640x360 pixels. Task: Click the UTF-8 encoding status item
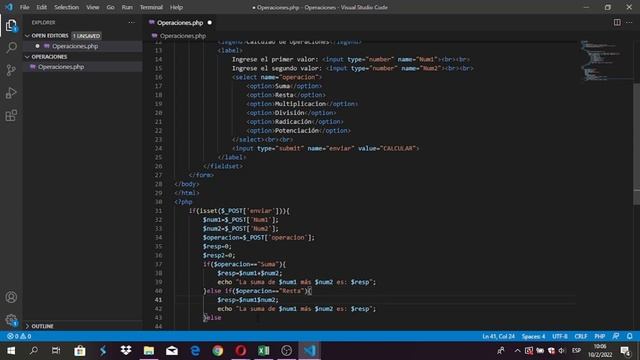[560, 336]
